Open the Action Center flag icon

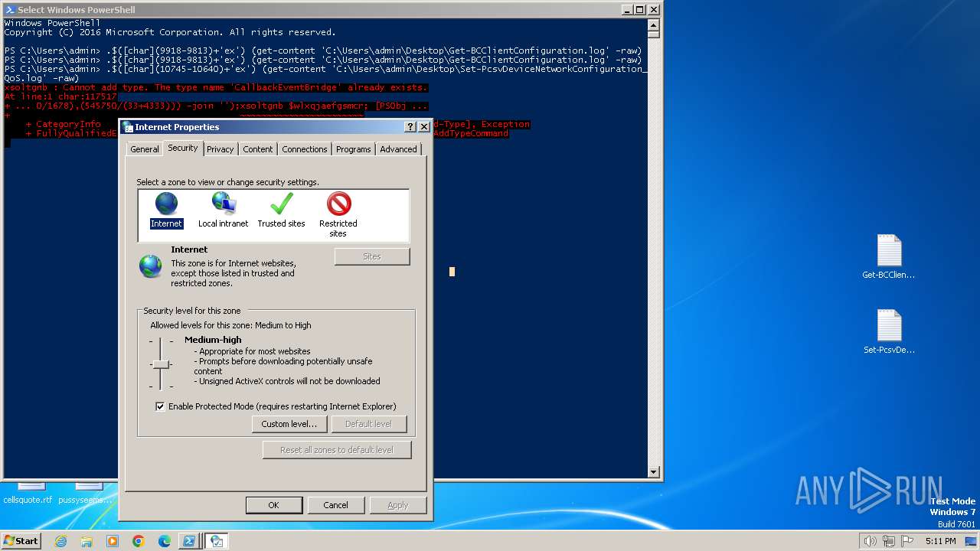point(907,541)
